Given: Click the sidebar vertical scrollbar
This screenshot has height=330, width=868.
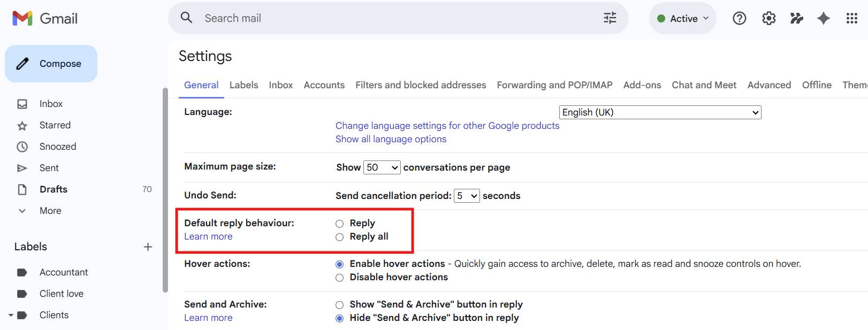Looking at the screenshot, I should (x=165, y=190).
